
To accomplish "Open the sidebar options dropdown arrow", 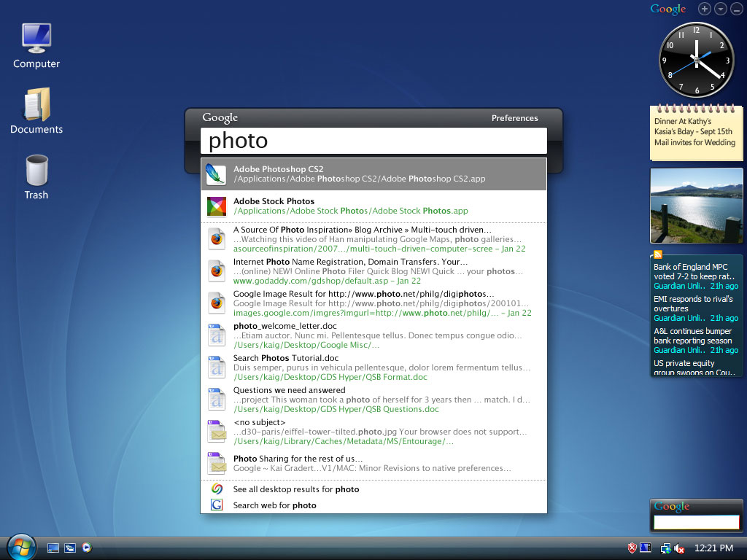I will [721, 9].
